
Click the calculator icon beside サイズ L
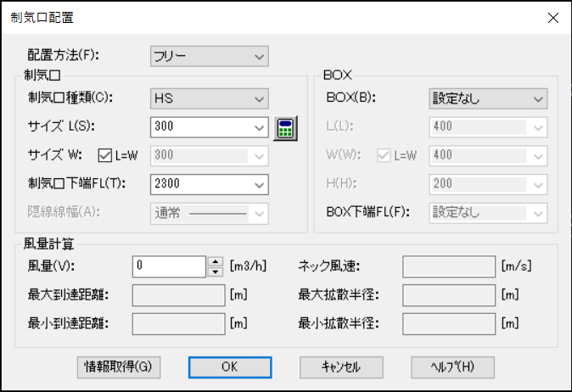pos(287,128)
